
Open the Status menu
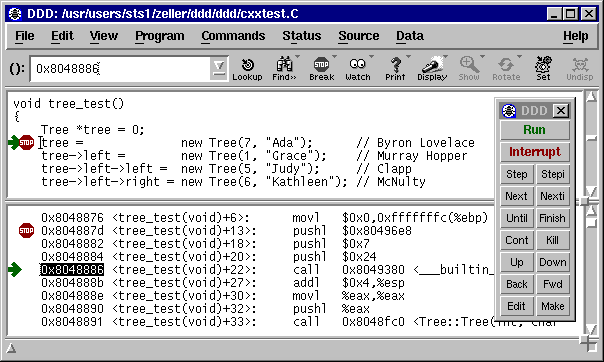tap(302, 36)
